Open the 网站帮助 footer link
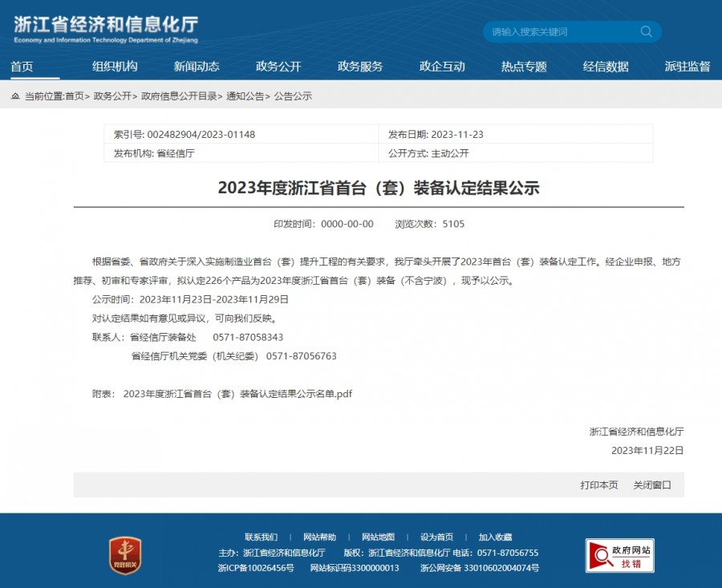722x588 pixels. coord(319,537)
